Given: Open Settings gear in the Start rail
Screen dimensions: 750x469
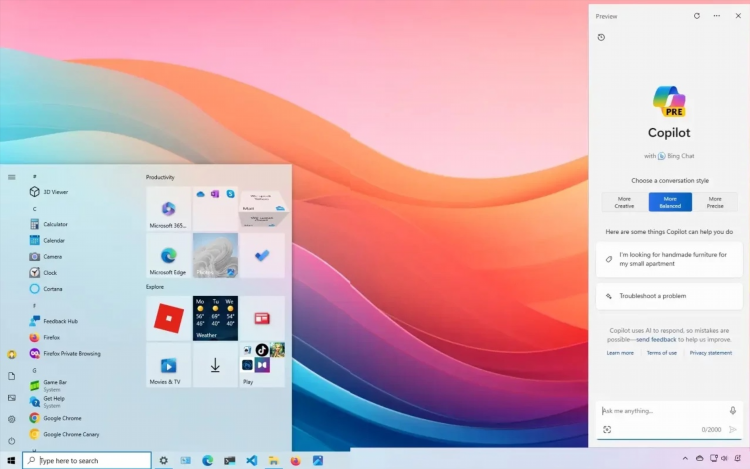Looking at the screenshot, I should point(11,419).
